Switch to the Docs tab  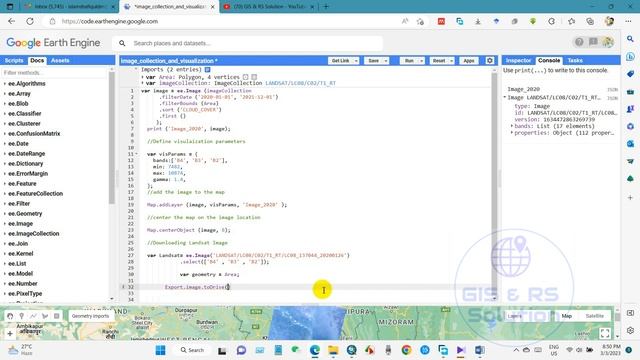[37, 60]
